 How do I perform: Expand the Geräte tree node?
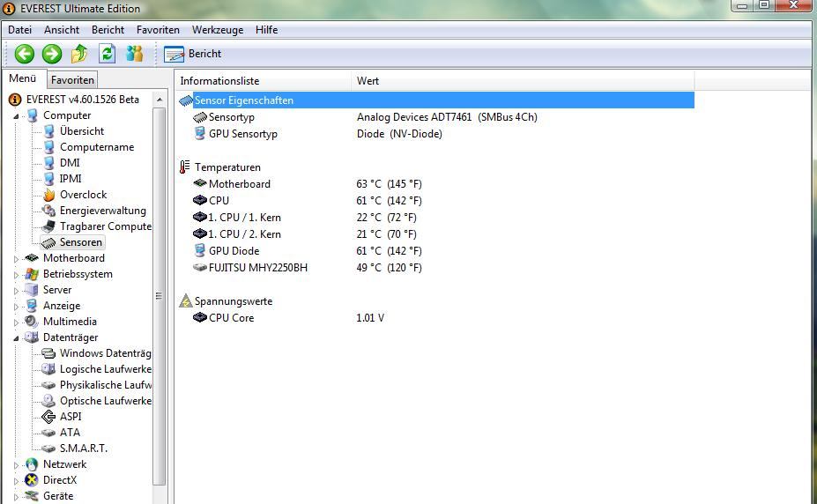pyautogui.click(x=16, y=496)
